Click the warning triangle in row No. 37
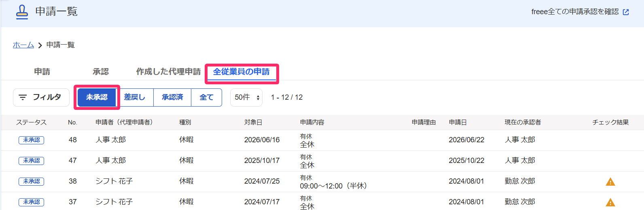This screenshot has height=210, width=644. tap(610, 202)
